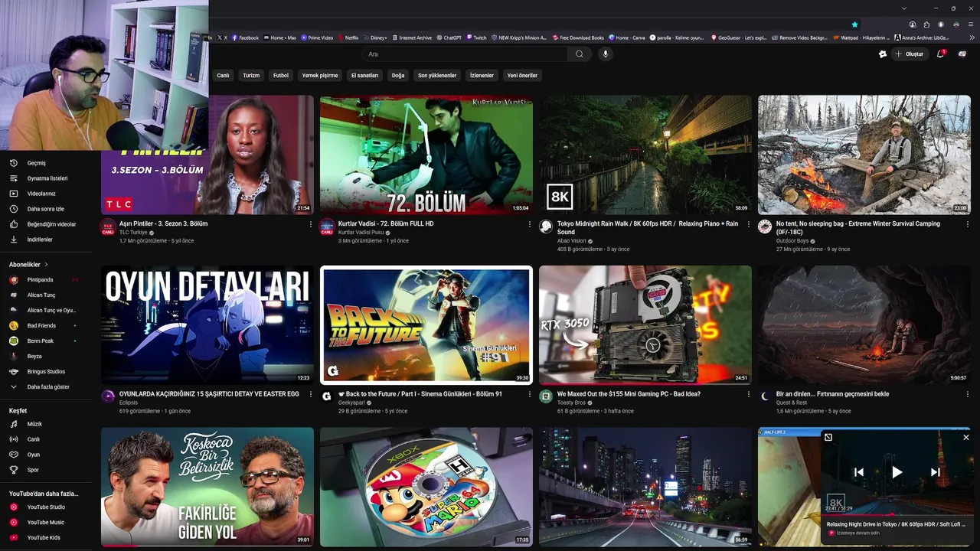Start voice search with the microphone
This screenshot has width=980, height=551.
[605, 54]
